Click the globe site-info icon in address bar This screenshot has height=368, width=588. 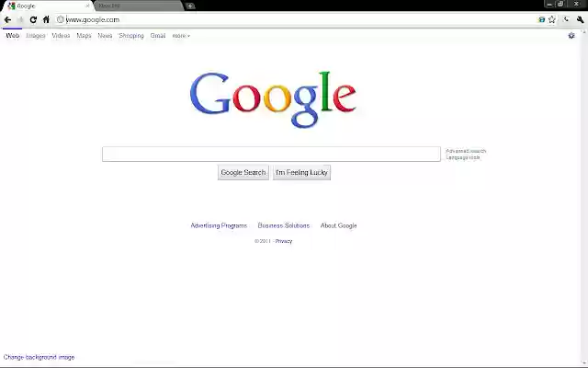click(x=60, y=19)
